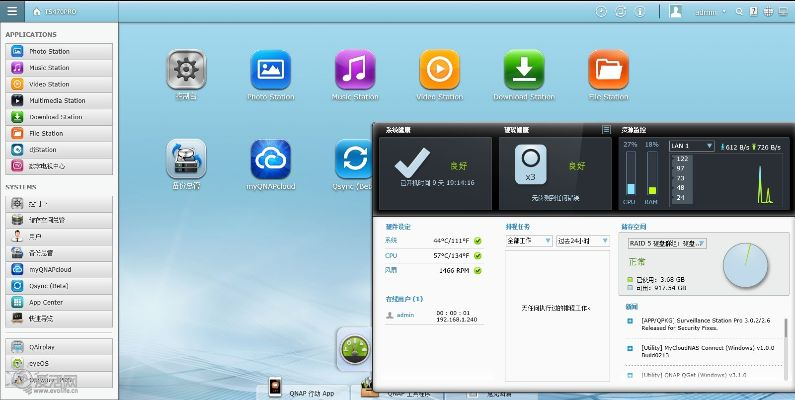Open Photo Station from the desktop

tap(270, 75)
